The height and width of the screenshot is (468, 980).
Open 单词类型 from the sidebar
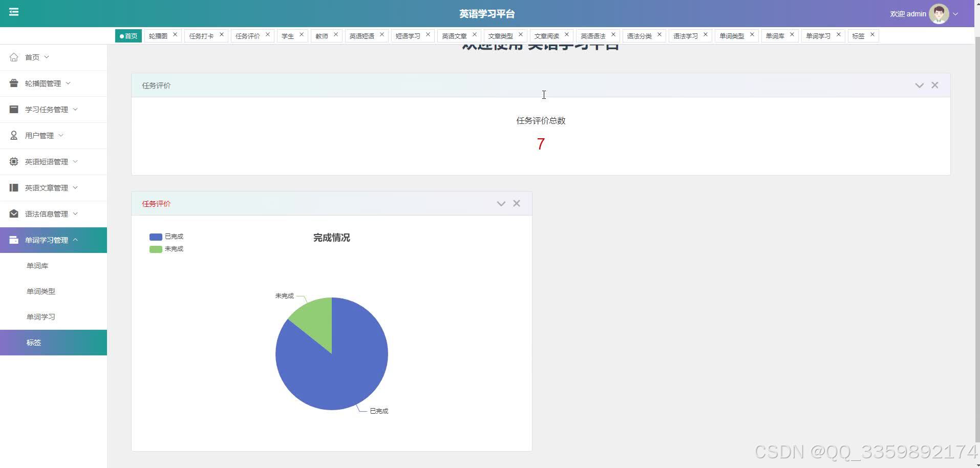tap(41, 291)
